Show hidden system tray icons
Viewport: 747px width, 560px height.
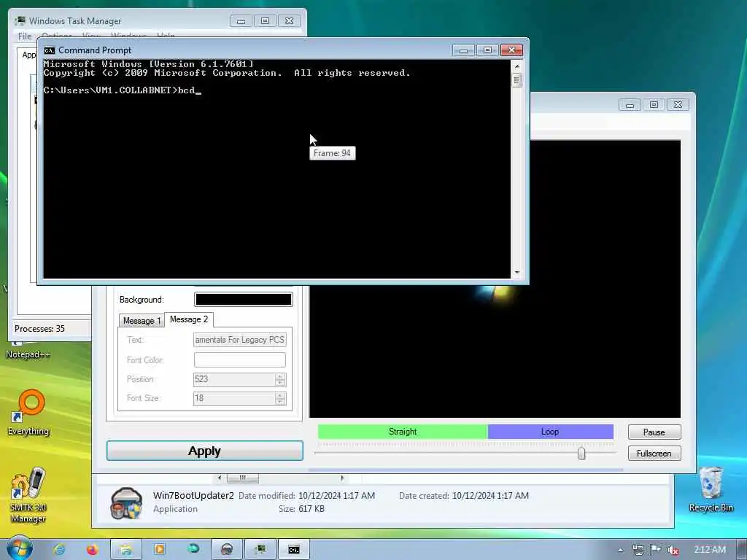coord(620,551)
